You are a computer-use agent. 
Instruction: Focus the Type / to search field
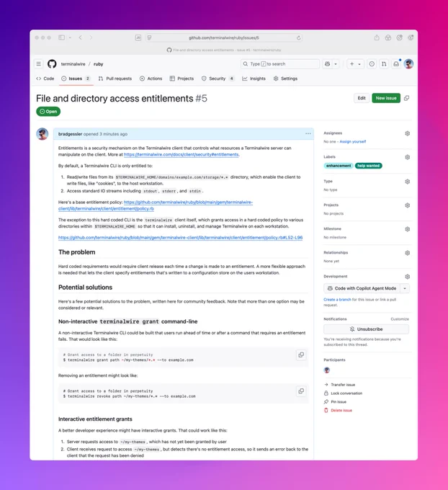click(280, 63)
